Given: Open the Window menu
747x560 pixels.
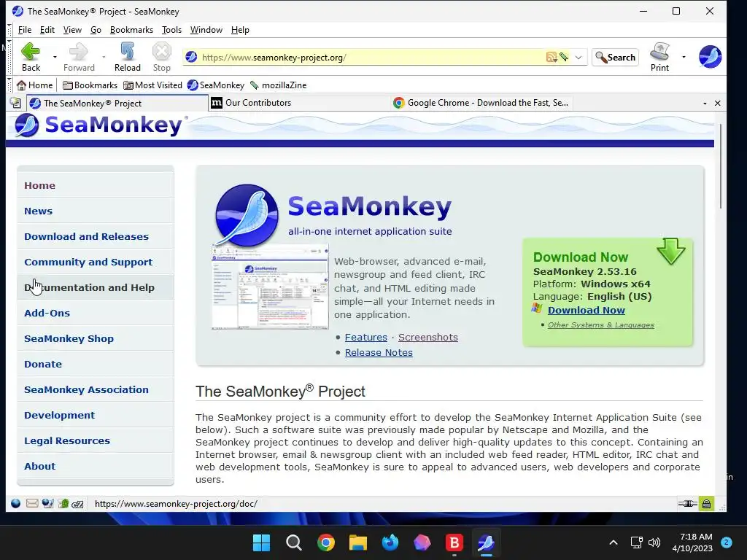Looking at the screenshot, I should pyautogui.click(x=206, y=30).
